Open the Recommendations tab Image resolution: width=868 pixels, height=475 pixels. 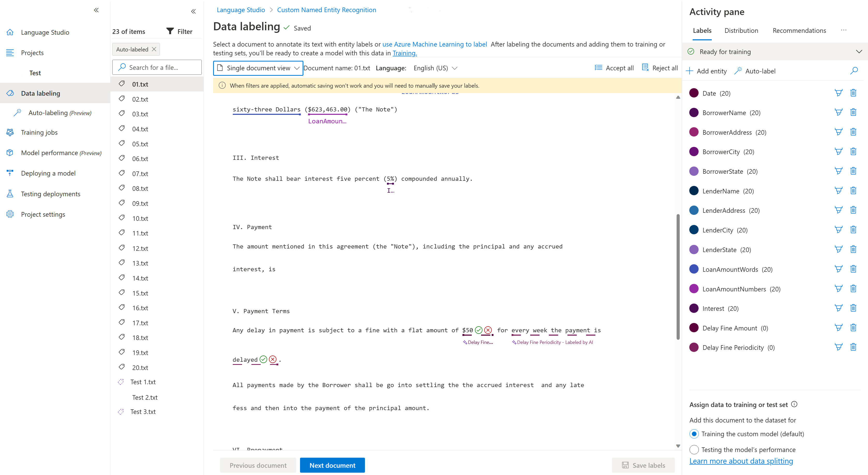tap(799, 31)
